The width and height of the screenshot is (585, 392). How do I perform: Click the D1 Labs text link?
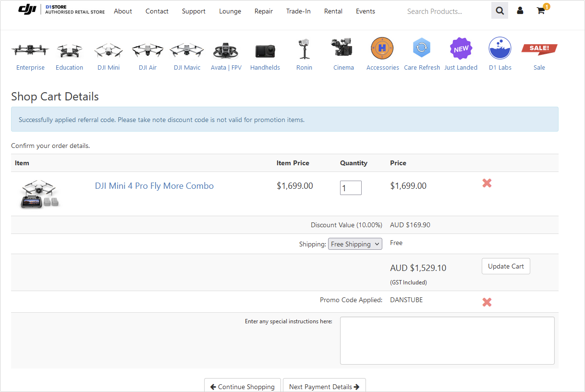click(500, 68)
